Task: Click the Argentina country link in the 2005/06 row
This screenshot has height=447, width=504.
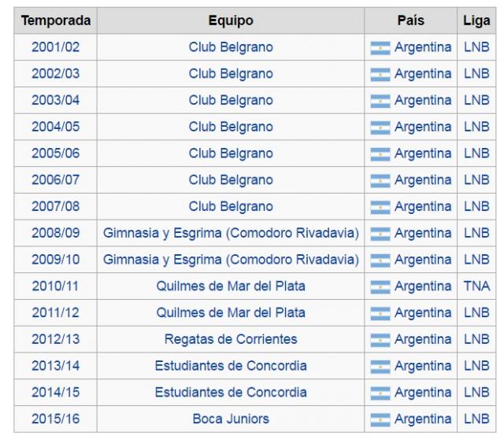Action: pyautogui.click(x=423, y=153)
